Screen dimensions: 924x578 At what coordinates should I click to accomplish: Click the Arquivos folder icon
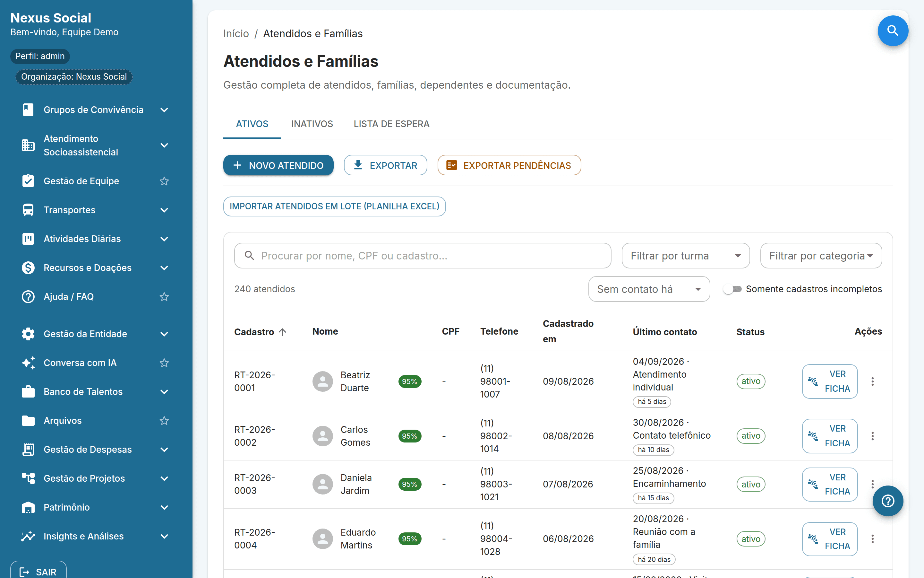point(28,421)
